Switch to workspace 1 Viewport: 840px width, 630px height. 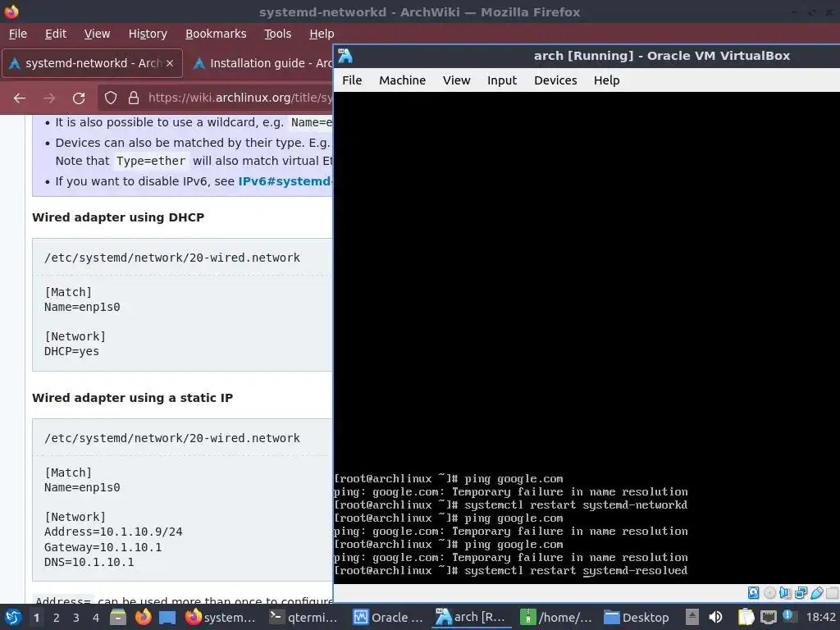(x=36, y=618)
